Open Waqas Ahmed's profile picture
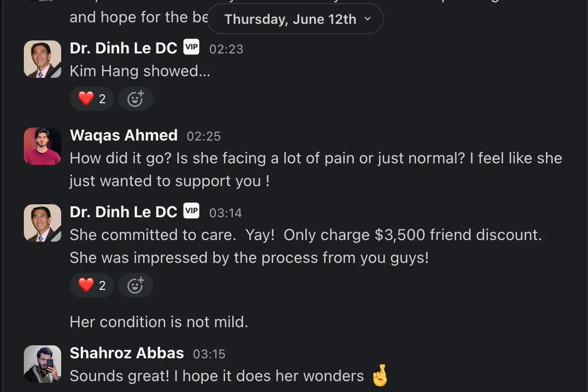Image resolution: width=588 pixels, height=392 pixels. point(43,146)
